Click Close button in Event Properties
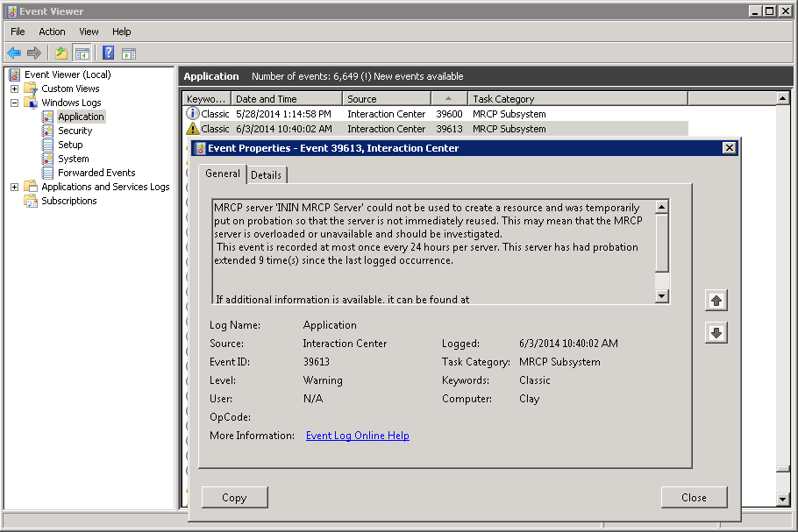The width and height of the screenshot is (798, 532). [694, 497]
